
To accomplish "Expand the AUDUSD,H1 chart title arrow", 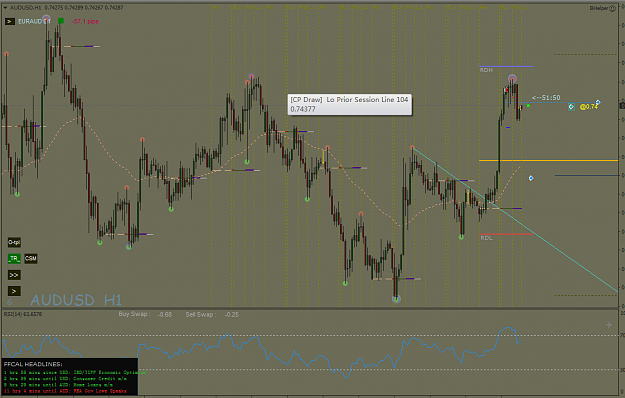I will coord(5,8).
